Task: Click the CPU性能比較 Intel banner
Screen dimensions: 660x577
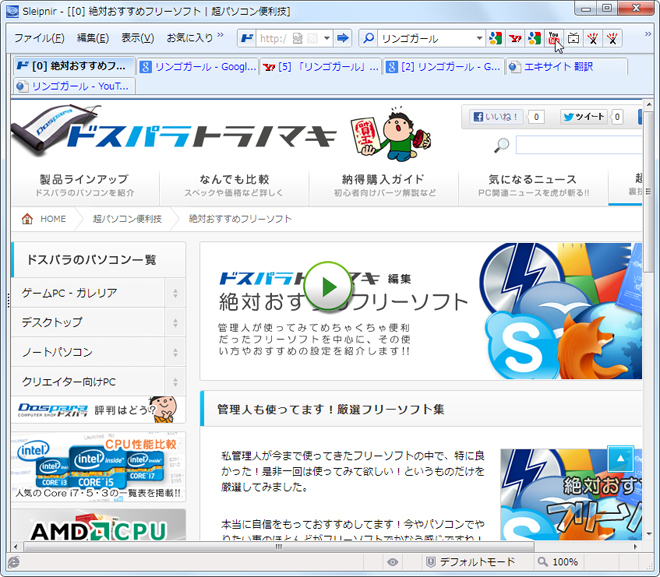Action: coord(98,466)
